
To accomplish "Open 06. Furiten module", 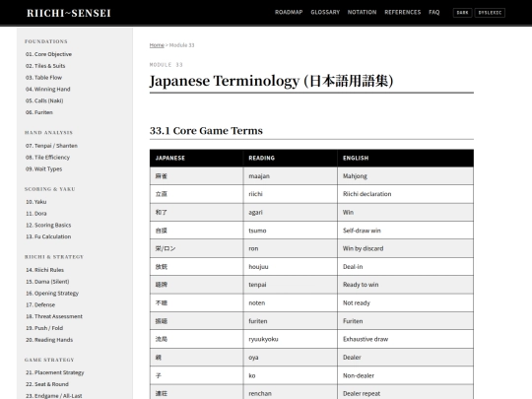I will [x=39, y=112].
